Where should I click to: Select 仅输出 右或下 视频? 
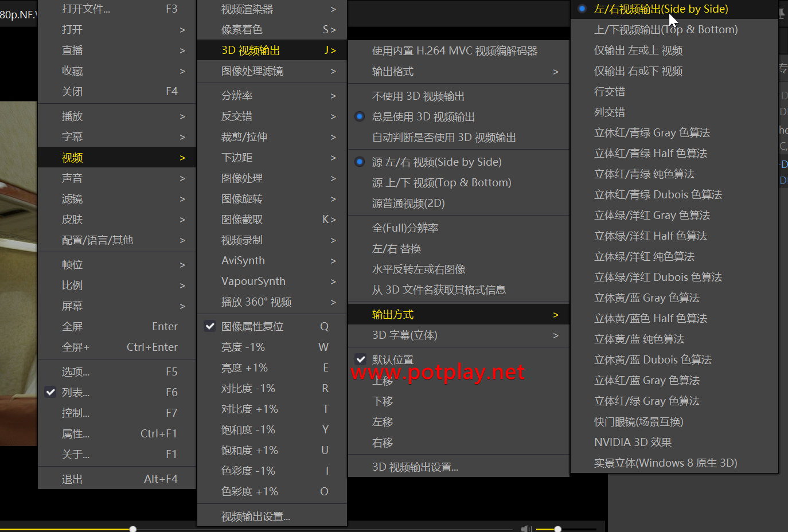(674, 71)
